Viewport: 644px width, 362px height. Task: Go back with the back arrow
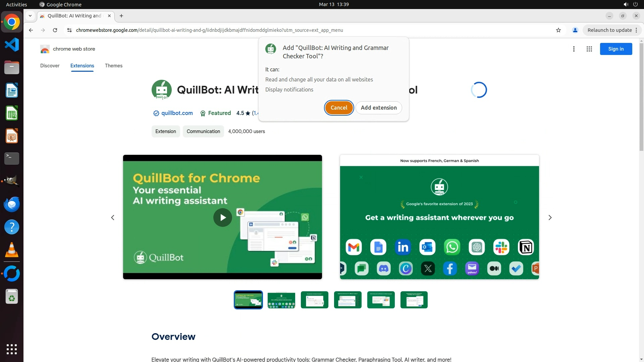tap(31, 30)
